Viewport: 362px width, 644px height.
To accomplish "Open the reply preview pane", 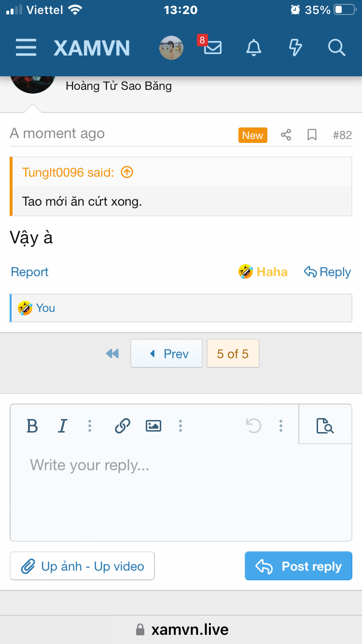I will pos(325,425).
